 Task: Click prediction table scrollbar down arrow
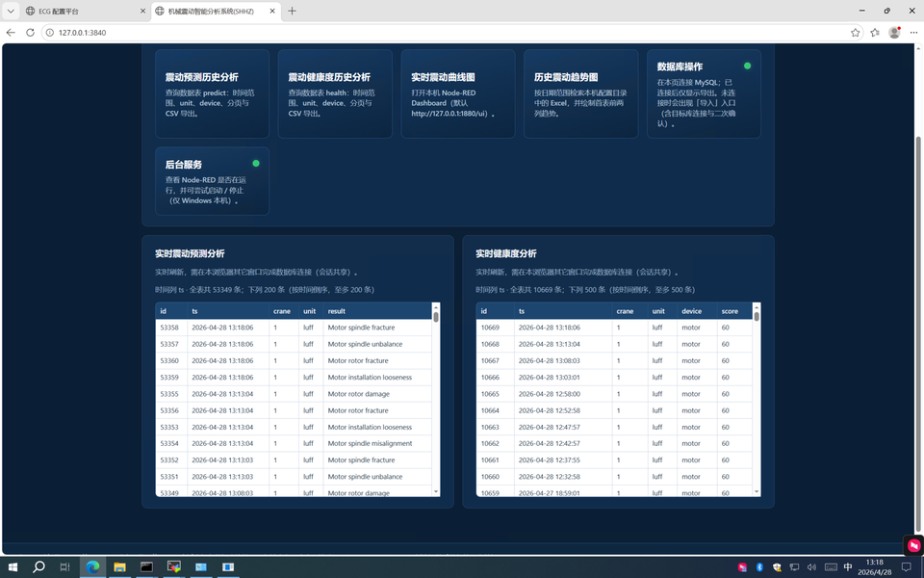click(x=436, y=492)
